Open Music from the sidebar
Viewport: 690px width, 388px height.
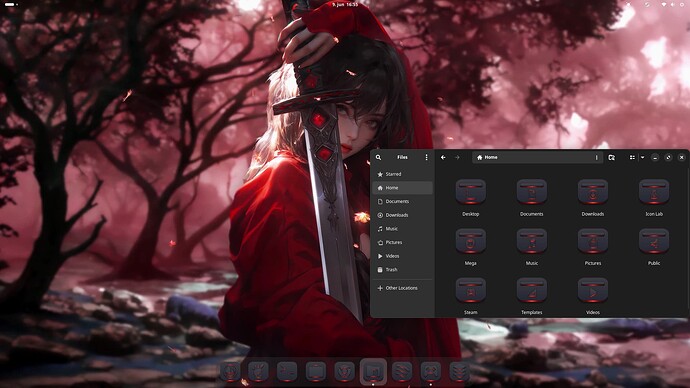403,229
